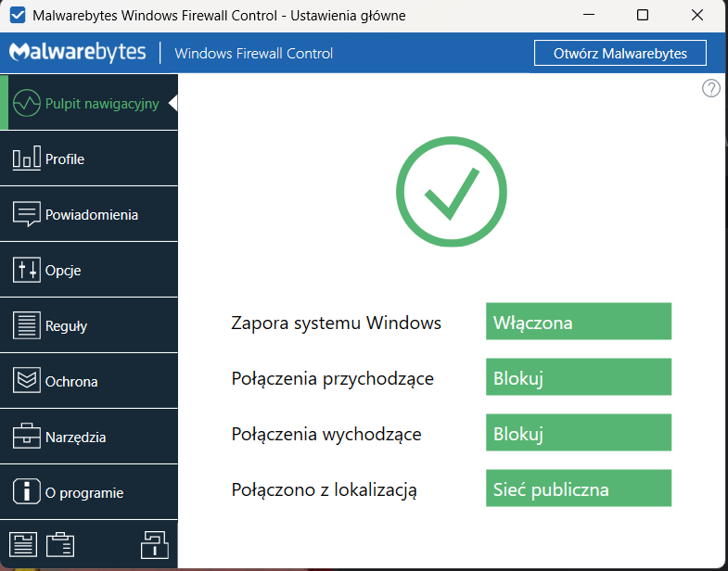Click the Ochrona shield icon

click(27, 381)
